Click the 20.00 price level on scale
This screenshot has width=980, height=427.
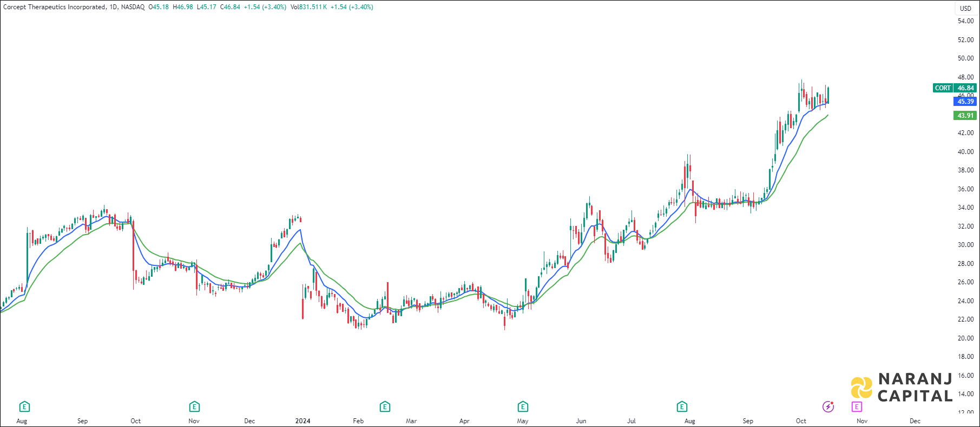tap(965, 338)
